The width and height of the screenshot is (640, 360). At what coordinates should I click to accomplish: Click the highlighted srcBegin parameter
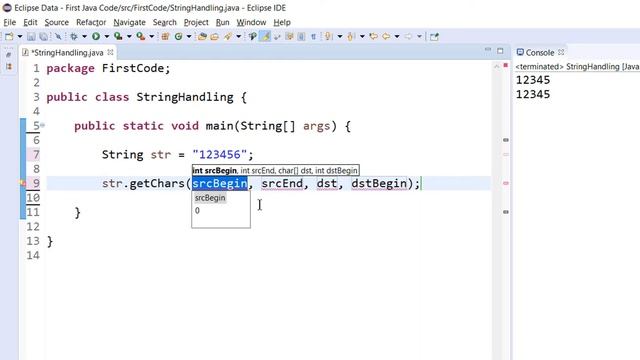tap(220, 184)
